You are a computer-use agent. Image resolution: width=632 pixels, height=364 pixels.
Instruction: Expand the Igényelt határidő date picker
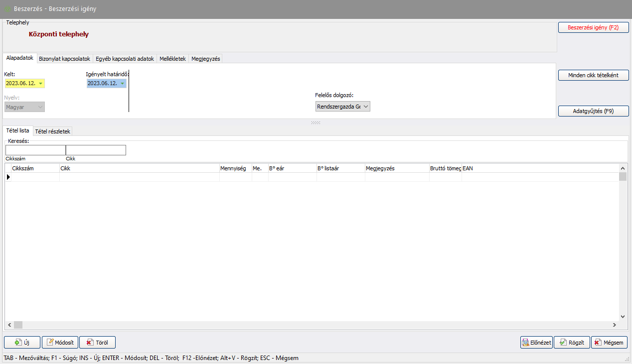click(122, 84)
